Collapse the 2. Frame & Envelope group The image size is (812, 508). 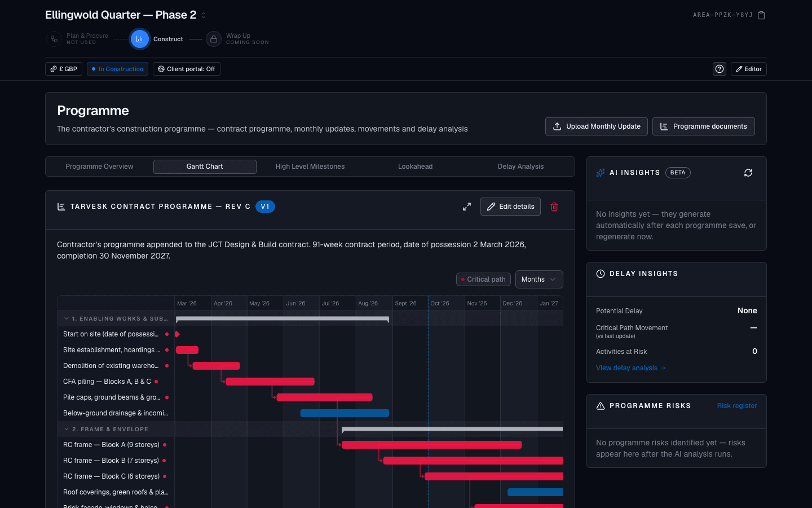tap(67, 429)
